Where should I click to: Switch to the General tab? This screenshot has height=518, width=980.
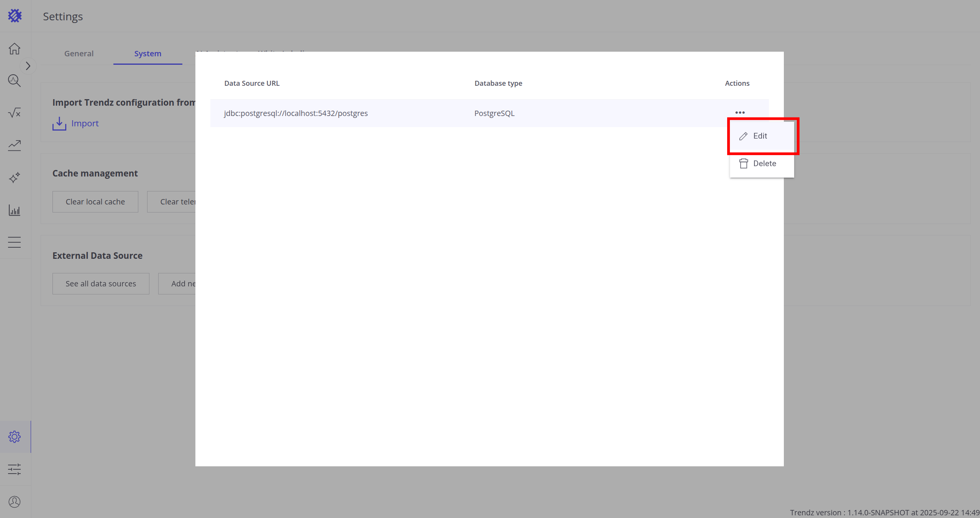[79, 54]
